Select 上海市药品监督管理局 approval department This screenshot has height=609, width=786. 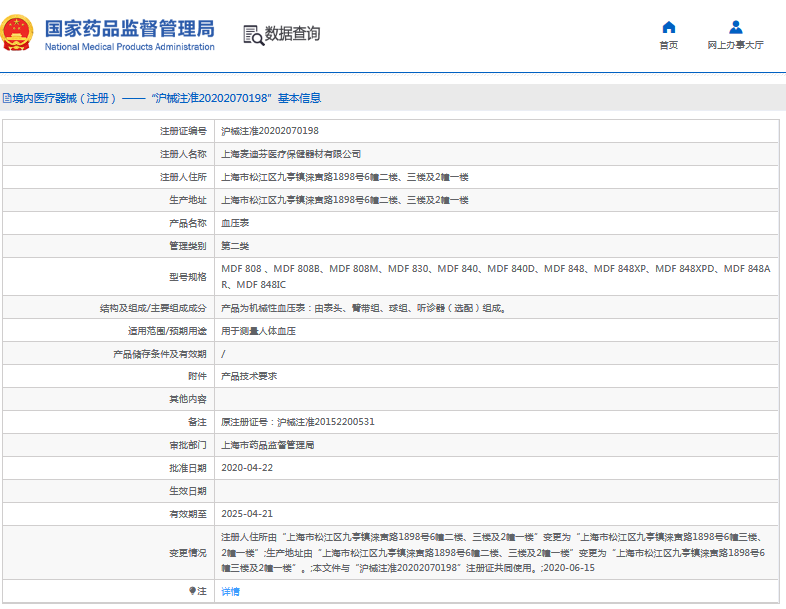(x=268, y=445)
